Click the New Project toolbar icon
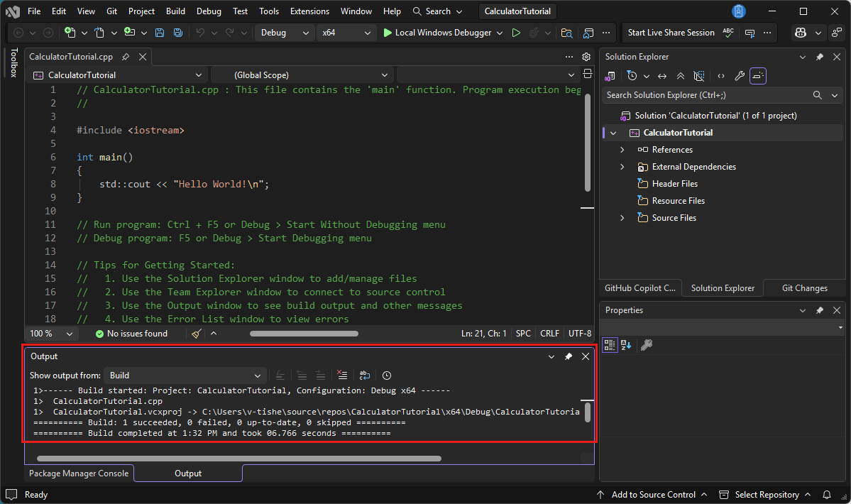The height and width of the screenshot is (504, 851). coord(70,33)
